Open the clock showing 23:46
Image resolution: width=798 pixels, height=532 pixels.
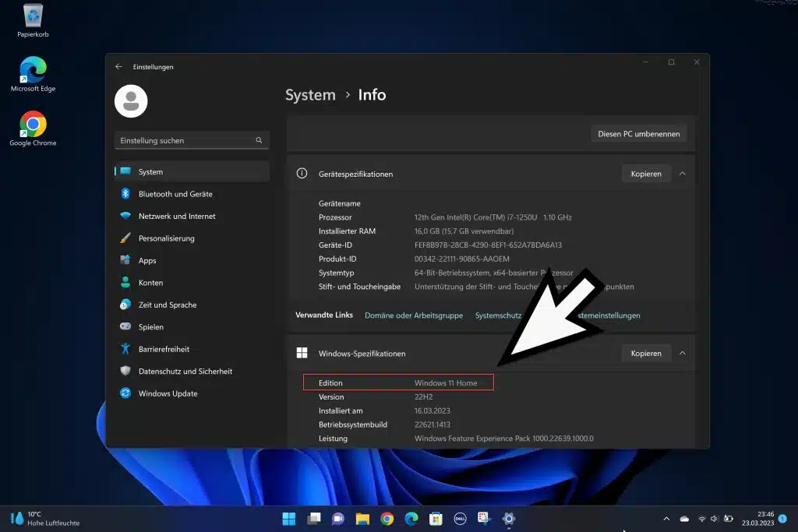click(x=757, y=519)
